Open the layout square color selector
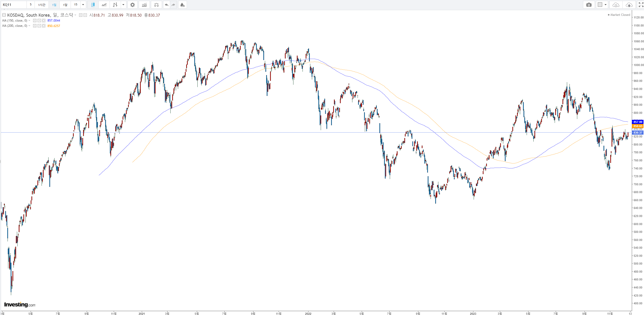 coord(601,5)
